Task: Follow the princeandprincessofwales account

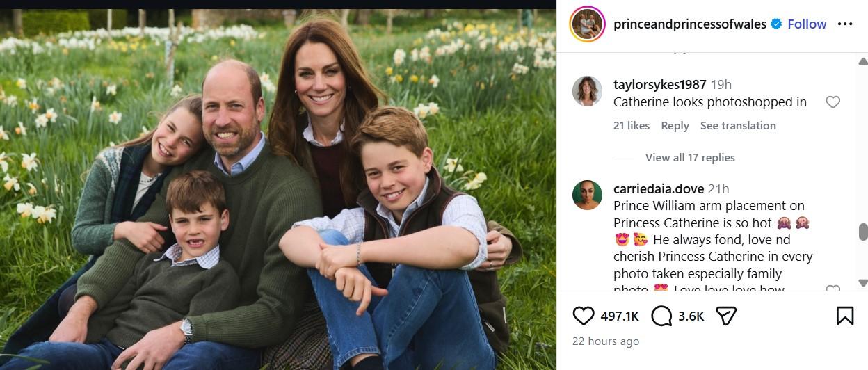Action: pyautogui.click(x=807, y=24)
